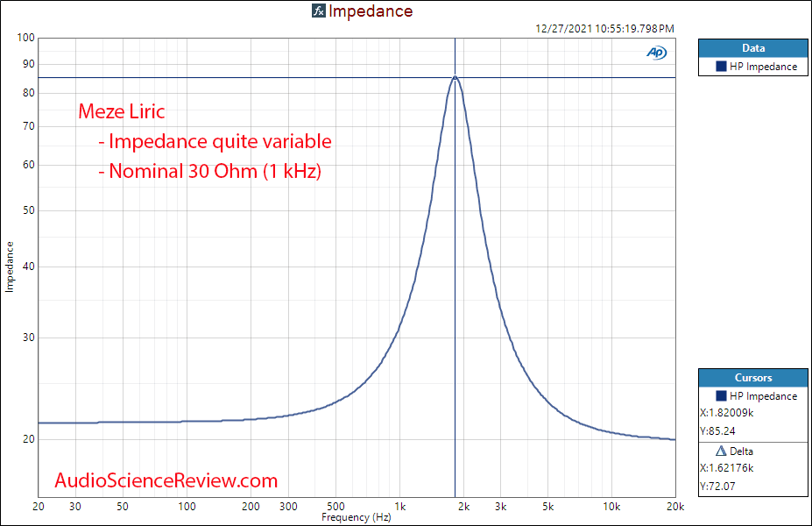The image size is (812, 526).
Task: Click the "70" label on the impedance axis
Action: [29, 126]
